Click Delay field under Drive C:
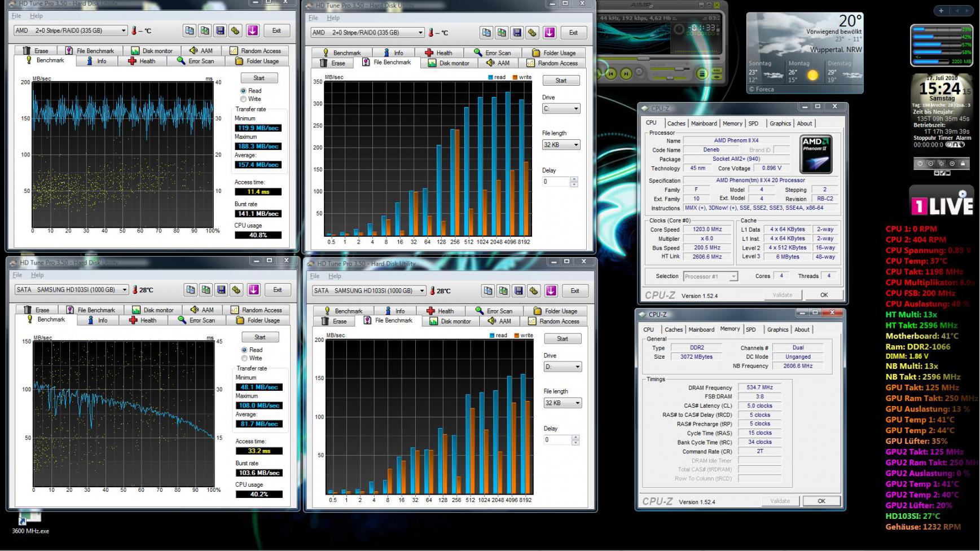Screen dimensions: 980x551 [556, 182]
